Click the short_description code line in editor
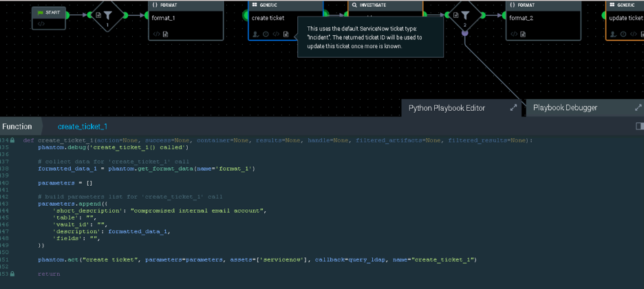Image resolution: width=644 pixels, height=289 pixels. coord(159,210)
